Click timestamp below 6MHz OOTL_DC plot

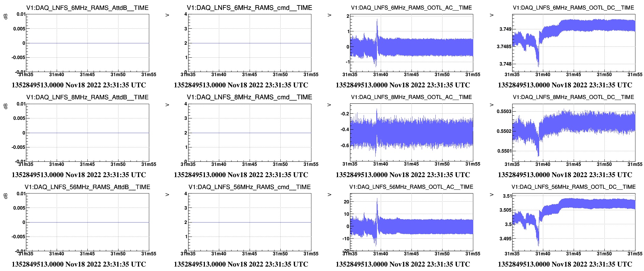pyautogui.click(x=565, y=85)
